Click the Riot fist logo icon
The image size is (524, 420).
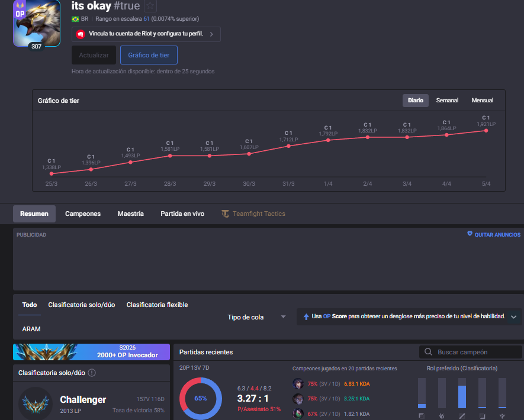pyautogui.click(x=80, y=34)
